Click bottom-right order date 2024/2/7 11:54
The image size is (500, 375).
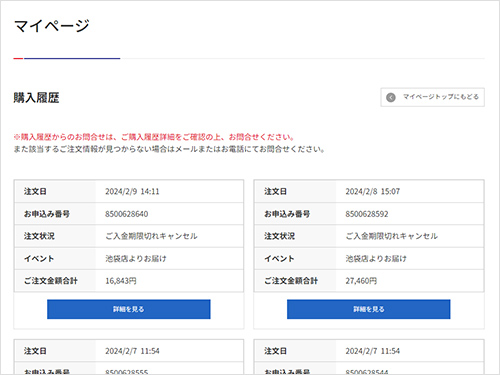[372, 351]
